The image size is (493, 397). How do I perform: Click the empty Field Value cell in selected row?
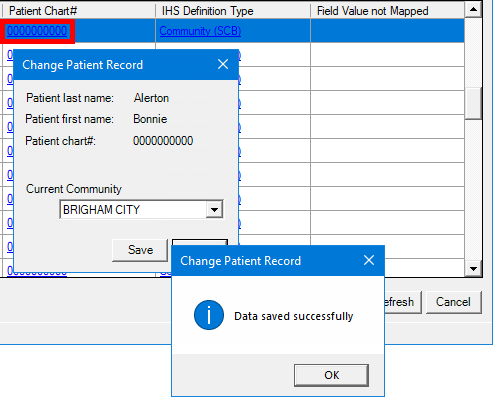click(x=387, y=31)
